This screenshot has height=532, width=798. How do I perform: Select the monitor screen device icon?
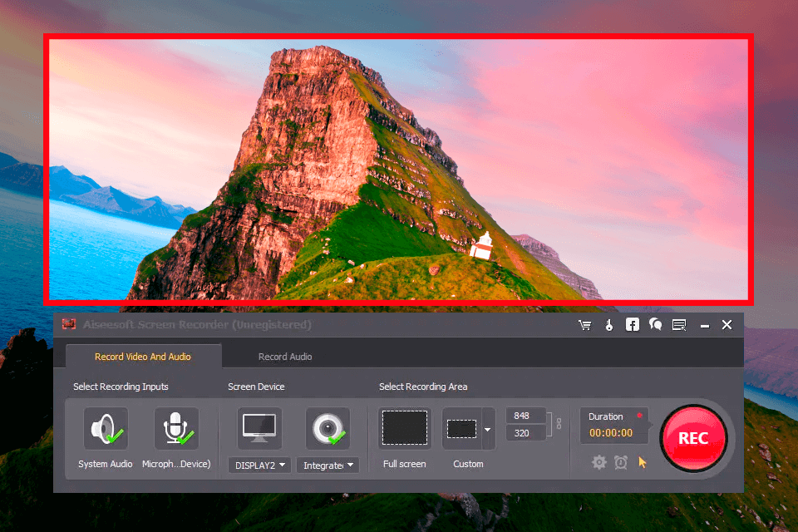[x=259, y=428]
